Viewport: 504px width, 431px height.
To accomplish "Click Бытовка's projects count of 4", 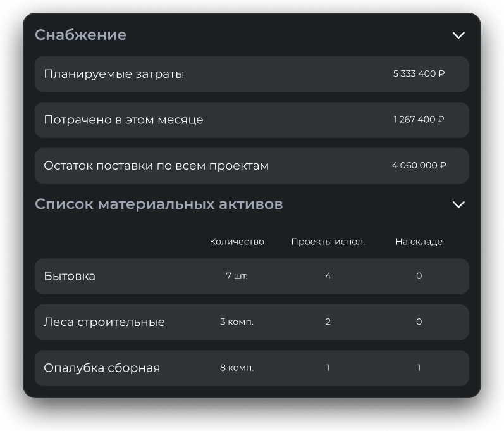I will (328, 277).
